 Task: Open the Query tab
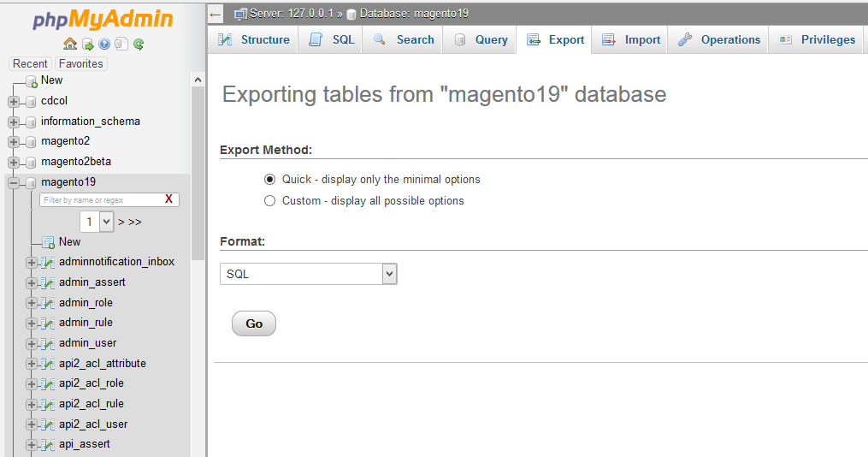480,40
